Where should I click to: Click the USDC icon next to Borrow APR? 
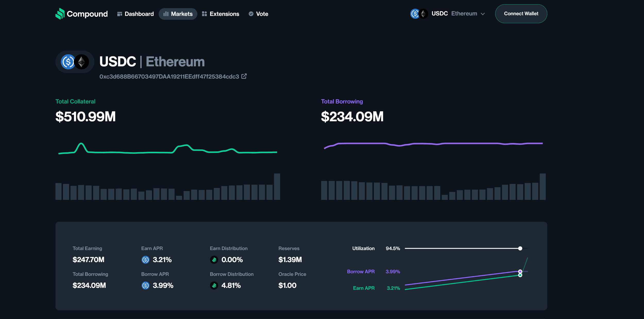pyautogui.click(x=146, y=286)
